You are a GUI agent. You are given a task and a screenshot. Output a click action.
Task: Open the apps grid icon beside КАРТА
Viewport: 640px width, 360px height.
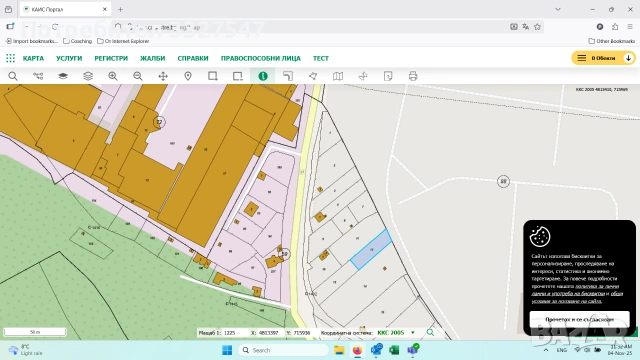pyautogui.click(x=10, y=58)
